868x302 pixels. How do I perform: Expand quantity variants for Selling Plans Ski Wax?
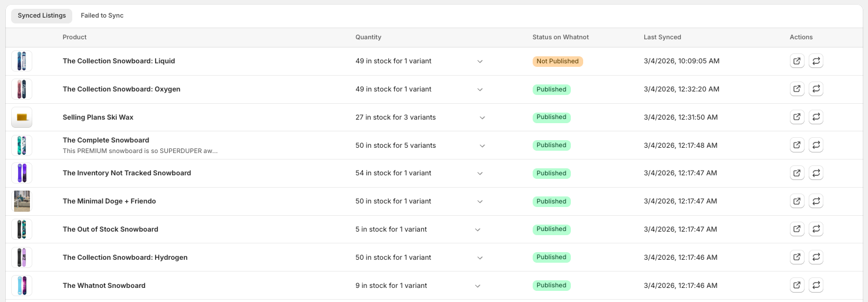pyautogui.click(x=482, y=118)
